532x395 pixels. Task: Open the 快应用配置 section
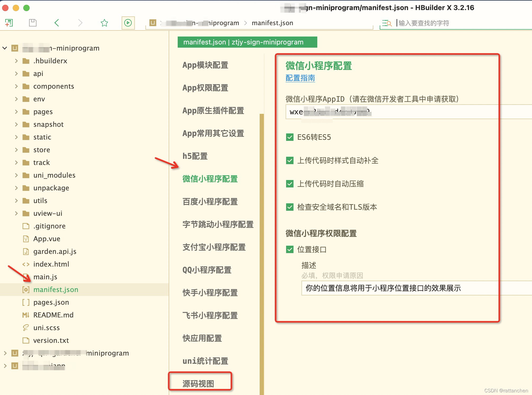(202, 338)
